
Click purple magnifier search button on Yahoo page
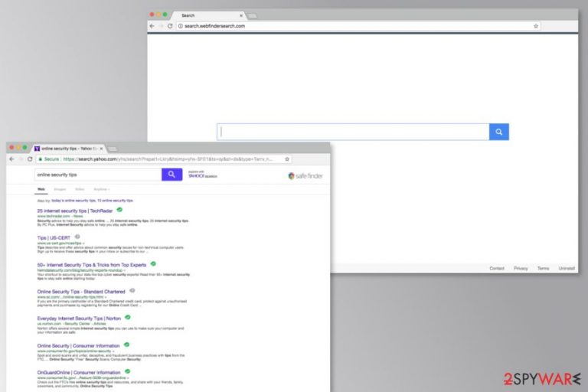(x=171, y=175)
